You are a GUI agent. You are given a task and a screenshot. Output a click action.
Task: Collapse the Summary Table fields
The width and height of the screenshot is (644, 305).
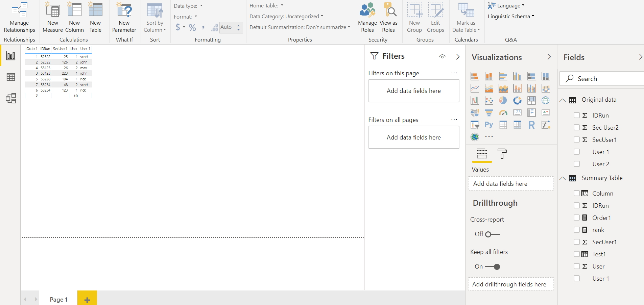point(563,178)
